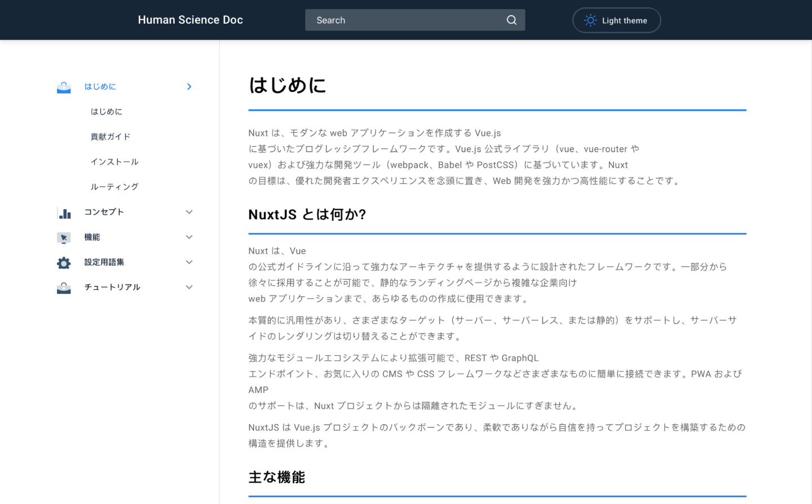The height and width of the screenshot is (504, 812).
Task: Click the search magnifier icon
Action: (x=511, y=20)
